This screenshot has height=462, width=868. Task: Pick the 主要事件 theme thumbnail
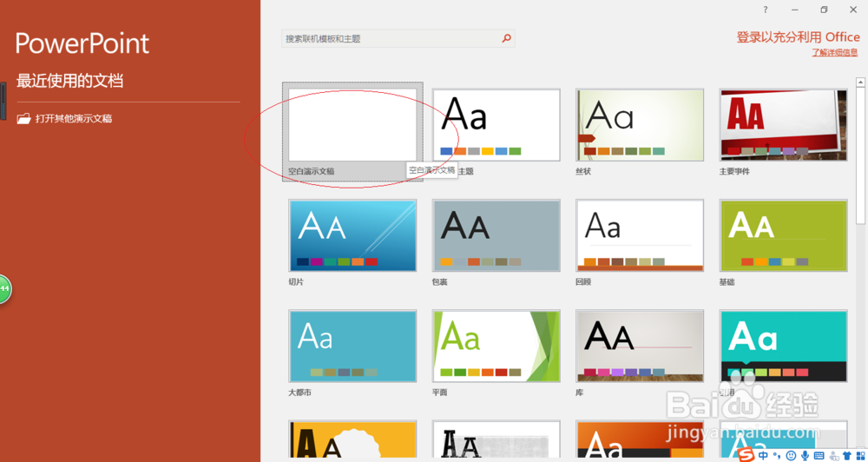point(783,125)
